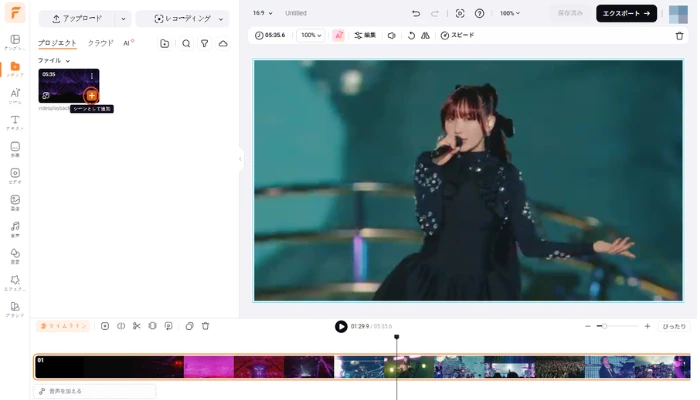Click the volume speaker icon
The image size is (700, 400).
click(x=392, y=35)
